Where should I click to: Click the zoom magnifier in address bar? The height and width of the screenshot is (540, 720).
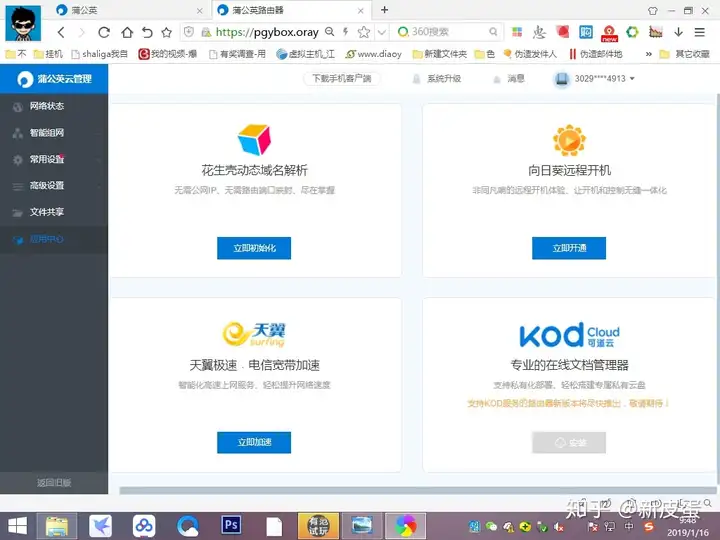pyautogui.click(x=330, y=32)
